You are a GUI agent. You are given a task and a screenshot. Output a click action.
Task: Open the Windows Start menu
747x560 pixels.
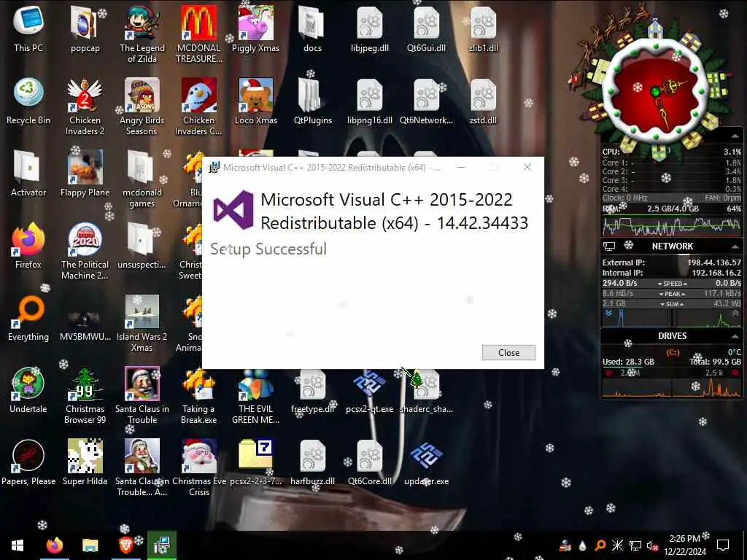coord(18,545)
